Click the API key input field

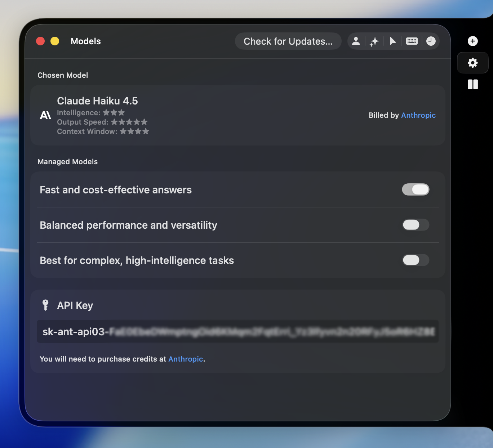point(238,331)
